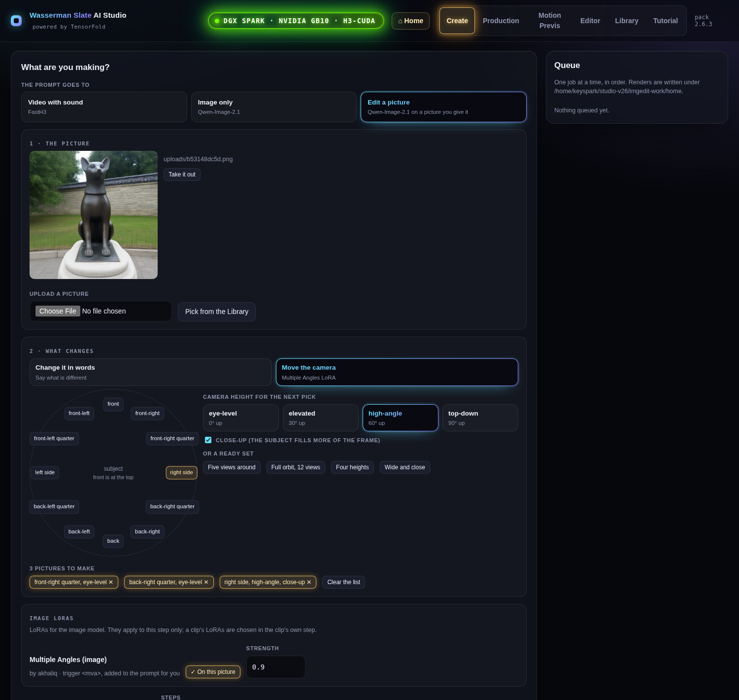Image resolution: width=739 pixels, height=700 pixels.
Task: Toggle On this picture for Multiple Angles
Action: coord(213,672)
